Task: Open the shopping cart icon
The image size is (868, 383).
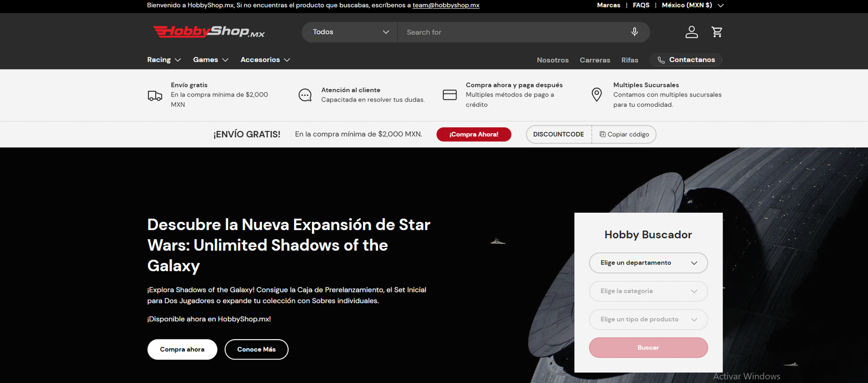Action: (717, 32)
